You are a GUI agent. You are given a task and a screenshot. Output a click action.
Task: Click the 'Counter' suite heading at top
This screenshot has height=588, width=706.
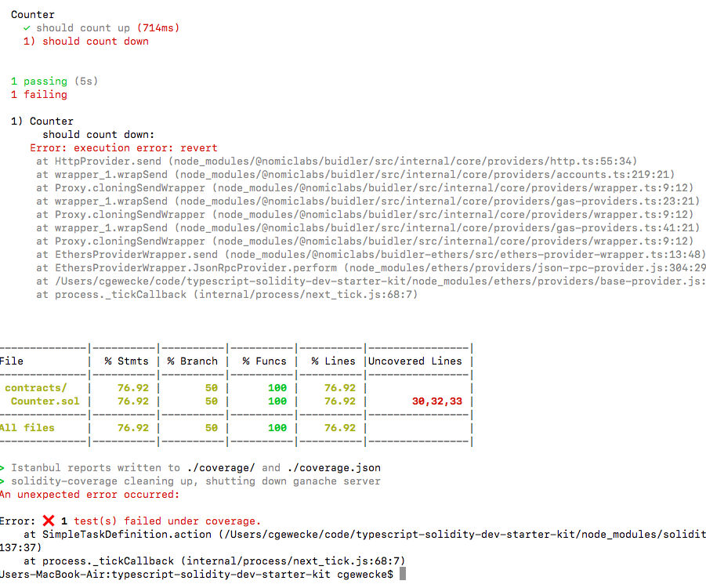[x=33, y=14]
